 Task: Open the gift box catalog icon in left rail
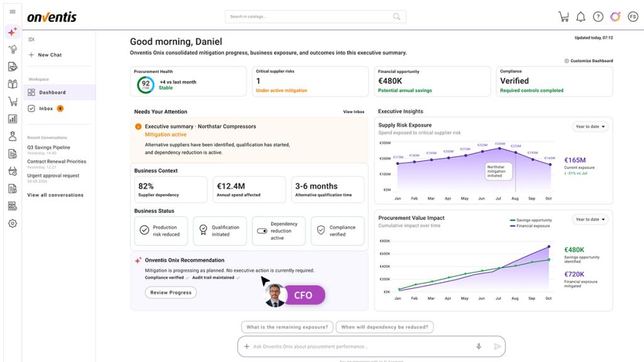coord(13,84)
